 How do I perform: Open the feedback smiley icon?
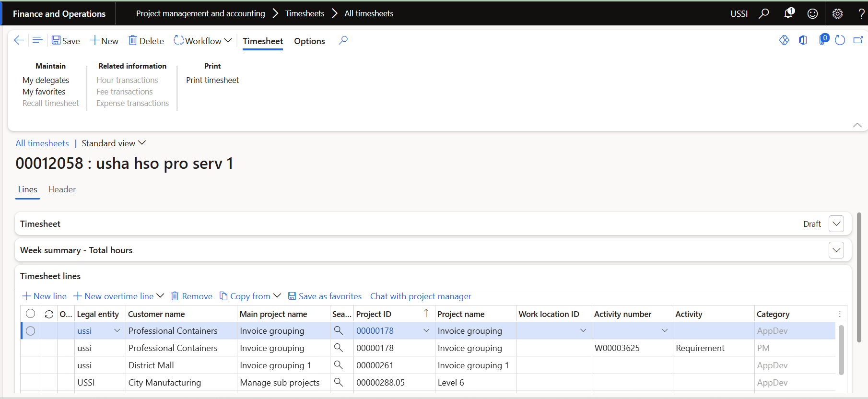pyautogui.click(x=812, y=13)
